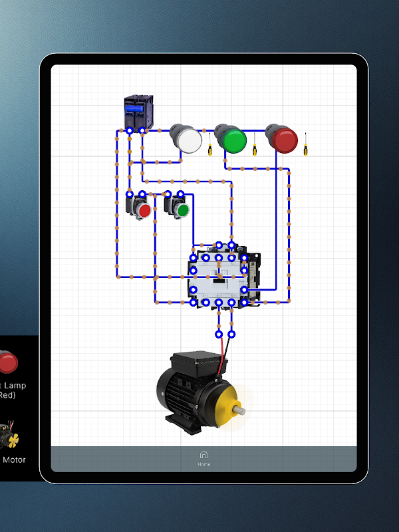This screenshot has height=532, width=399.
Task: Click the Motor label in palette
Action: pyautogui.click(x=14, y=460)
